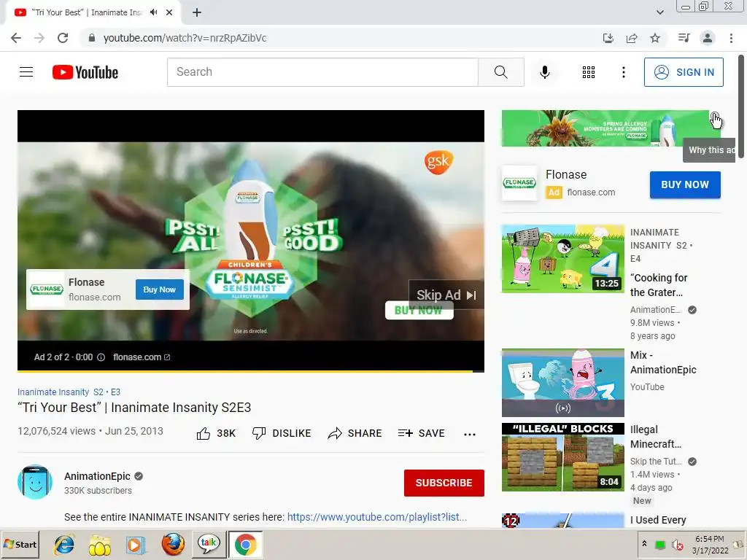Image resolution: width=747 pixels, height=560 pixels.
Task: Open flonase.com in the sidebar ad
Action: (x=591, y=192)
